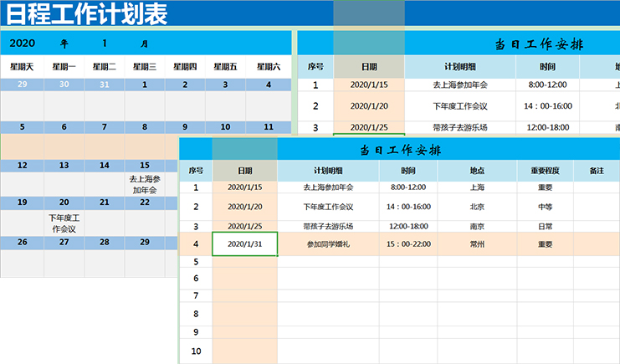Select the year cell showing 2020
Screen dimensions: 620x364
(x=22, y=44)
